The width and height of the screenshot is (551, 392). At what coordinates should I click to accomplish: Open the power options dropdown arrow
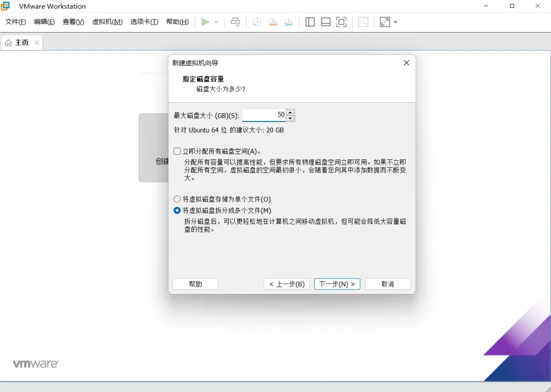click(216, 22)
